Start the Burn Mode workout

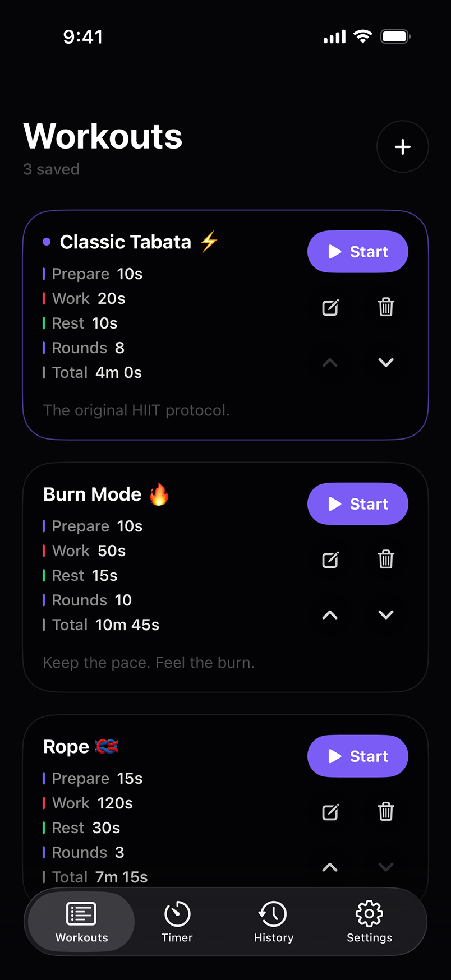coord(358,504)
